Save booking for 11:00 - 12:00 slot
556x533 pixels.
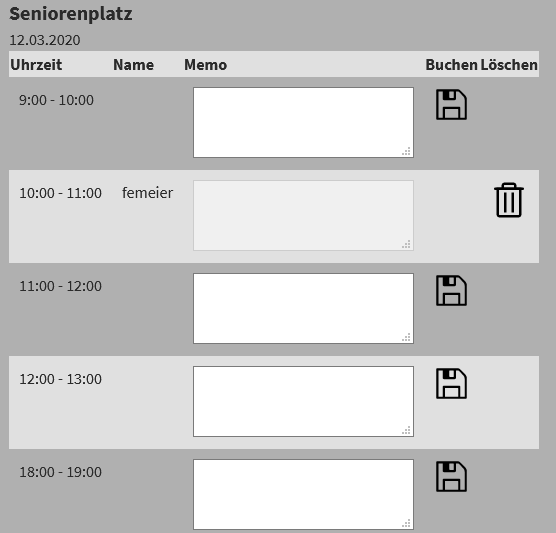click(x=451, y=290)
